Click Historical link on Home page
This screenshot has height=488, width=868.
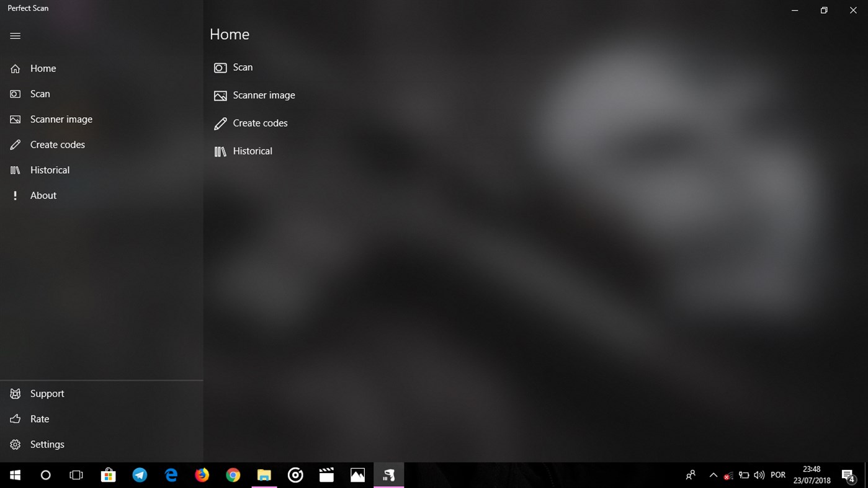(253, 151)
